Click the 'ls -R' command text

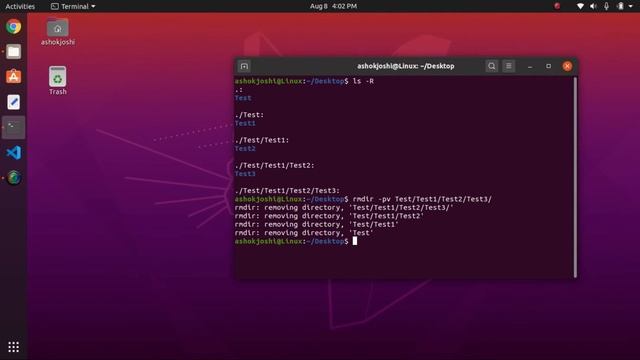(x=363, y=81)
